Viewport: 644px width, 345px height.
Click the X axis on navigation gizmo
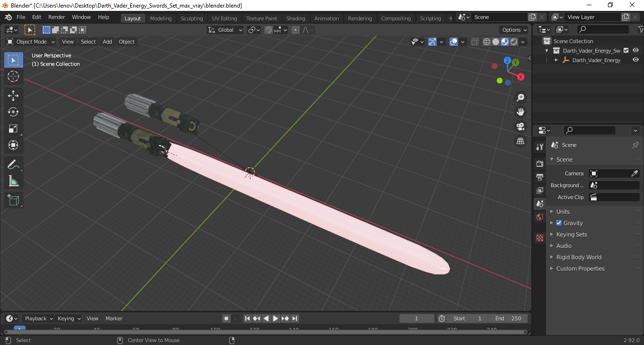[520, 77]
